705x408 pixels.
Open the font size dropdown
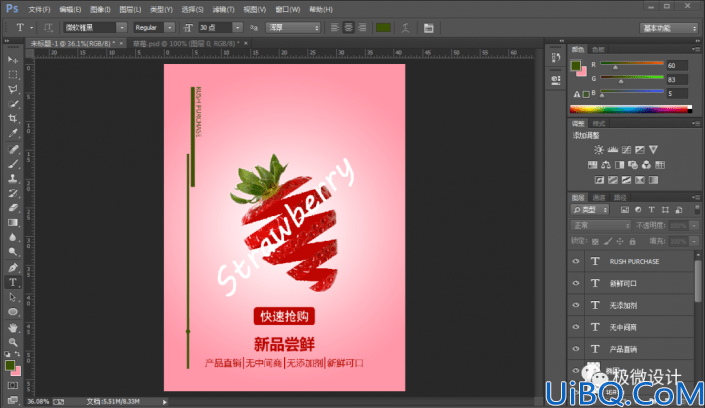click(x=237, y=28)
